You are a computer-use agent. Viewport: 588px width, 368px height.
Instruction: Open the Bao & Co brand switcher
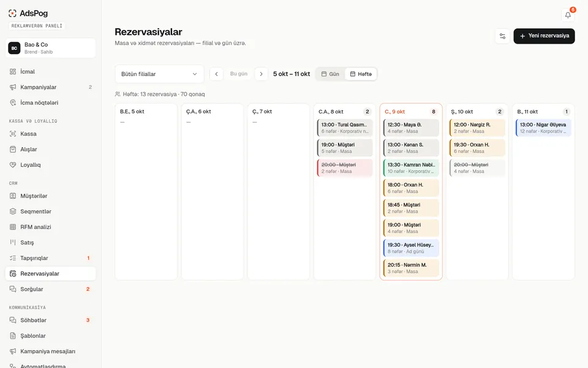coord(50,48)
